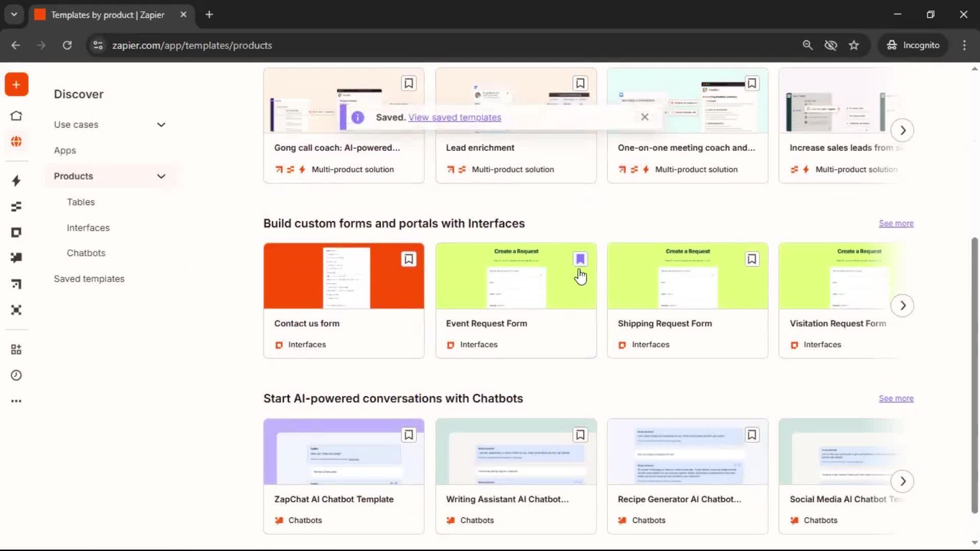Select Chatbots under Products
The height and width of the screenshot is (551, 980).
[86, 253]
